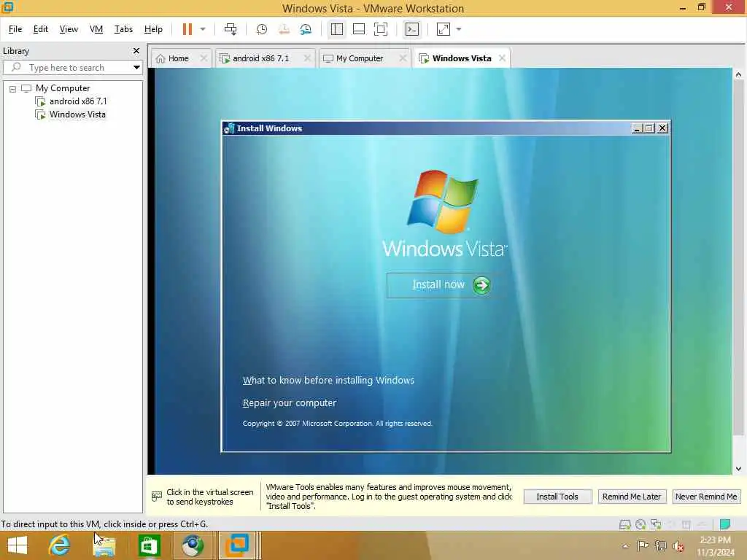Open the VM menu
Viewport: 747px width, 560px height.
tap(96, 29)
